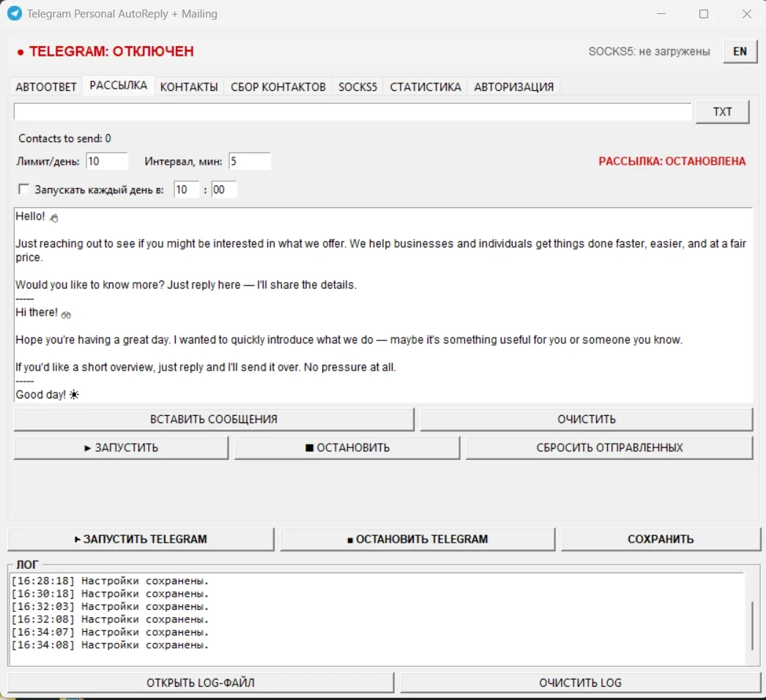The width and height of the screenshot is (766, 700).
Task: Select the СБОР КОНТАКТОВ tab
Action: (x=278, y=87)
